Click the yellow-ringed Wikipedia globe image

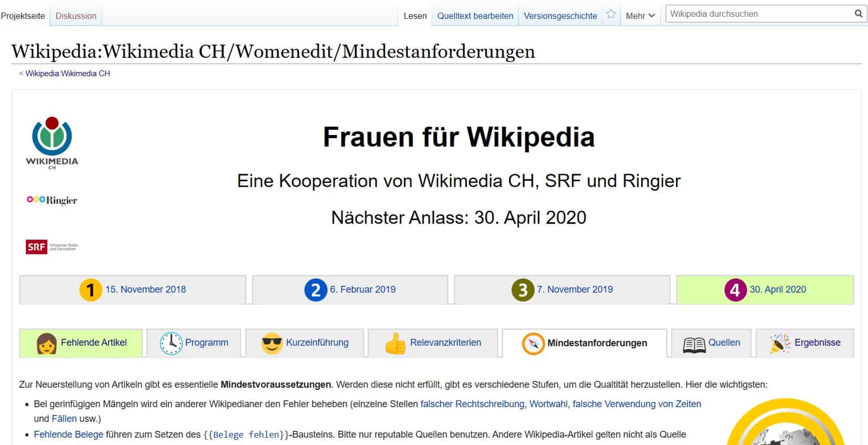786,421
